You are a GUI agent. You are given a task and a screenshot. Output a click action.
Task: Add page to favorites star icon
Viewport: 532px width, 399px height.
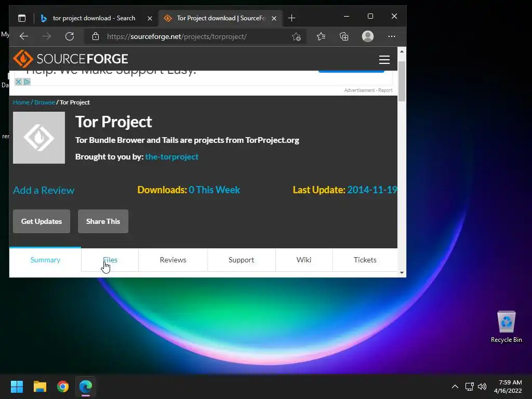296,37
